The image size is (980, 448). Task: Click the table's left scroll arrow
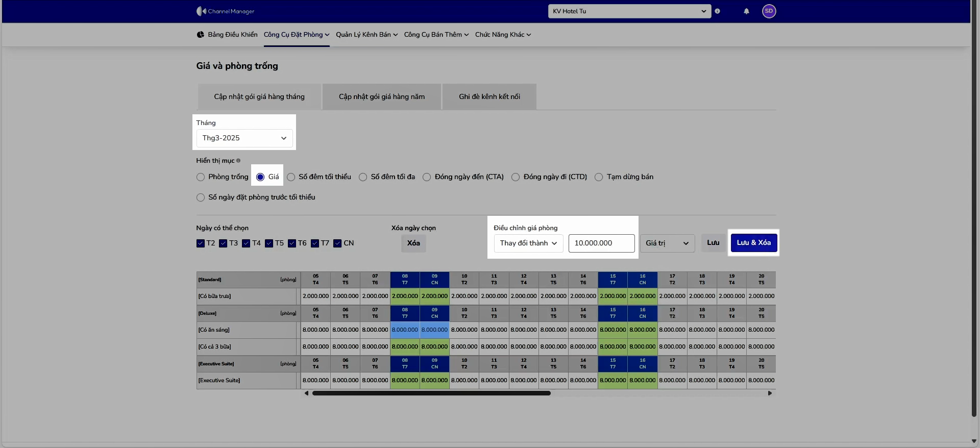click(x=306, y=393)
